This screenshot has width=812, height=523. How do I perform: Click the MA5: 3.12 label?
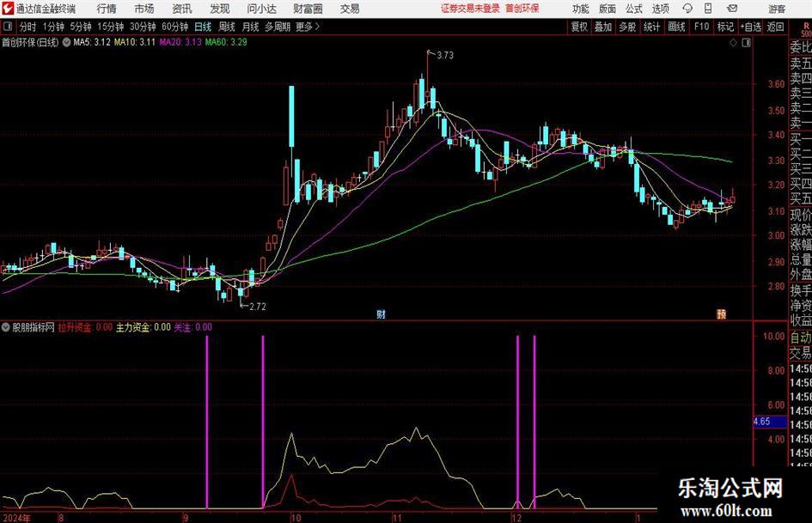coord(92,42)
